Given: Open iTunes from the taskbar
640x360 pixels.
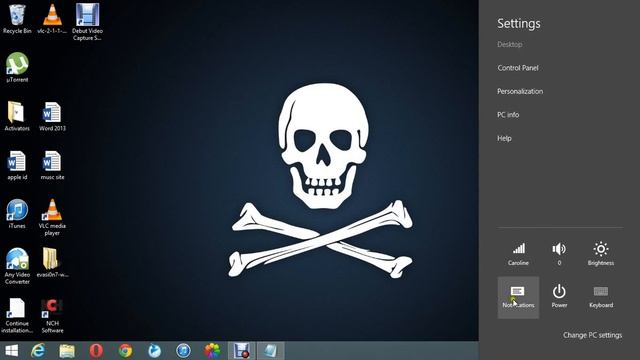Looking at the screenshot, I should click(183, 351).
